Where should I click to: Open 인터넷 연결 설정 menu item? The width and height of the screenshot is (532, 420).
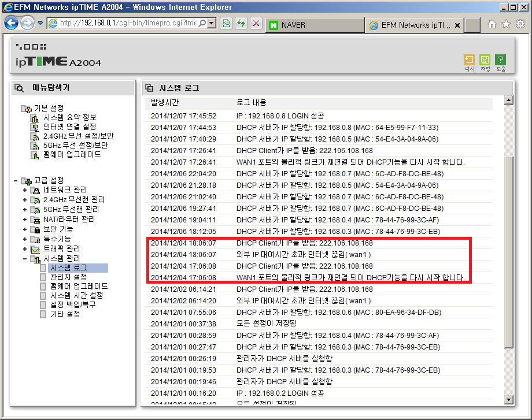click(70, 127)
